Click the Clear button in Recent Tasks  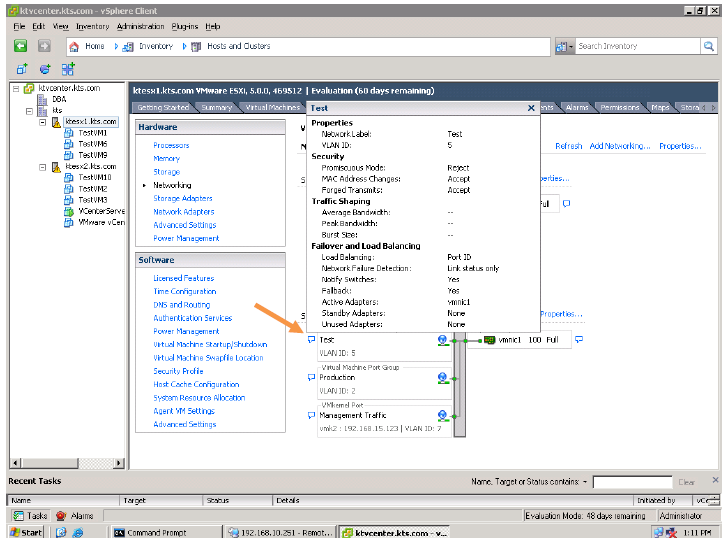[686, 482]
